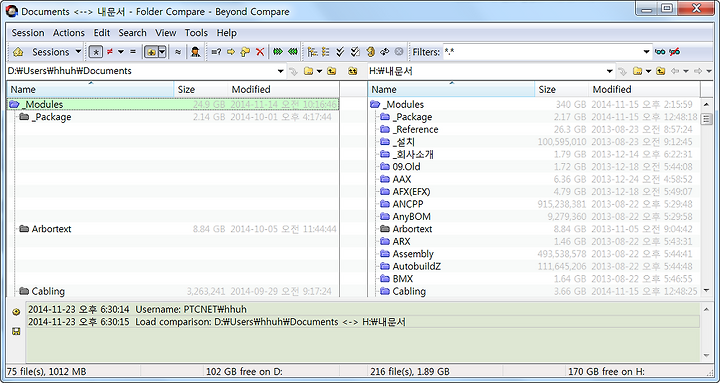Click right pane Up One Level icon
Screen dimensions: 720x383
[x=661, y=71]
